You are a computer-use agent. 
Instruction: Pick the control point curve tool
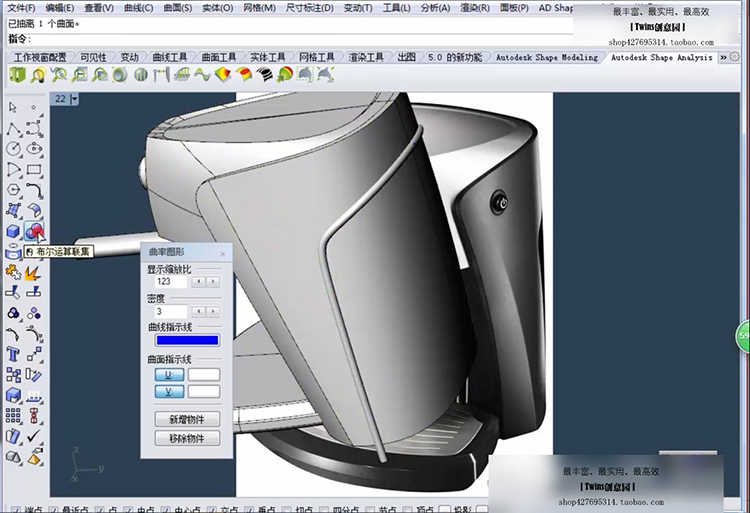34,128
